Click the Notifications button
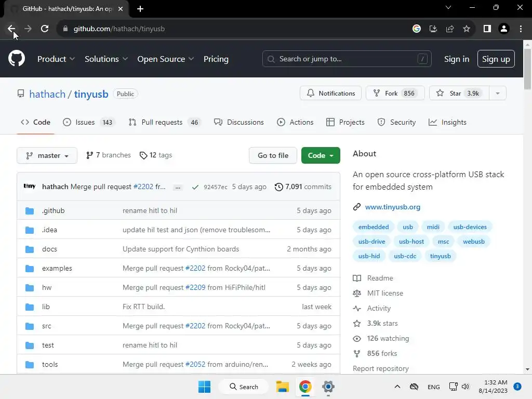The height and width of the screenshot is (399, 532). (x=331, y=94)
